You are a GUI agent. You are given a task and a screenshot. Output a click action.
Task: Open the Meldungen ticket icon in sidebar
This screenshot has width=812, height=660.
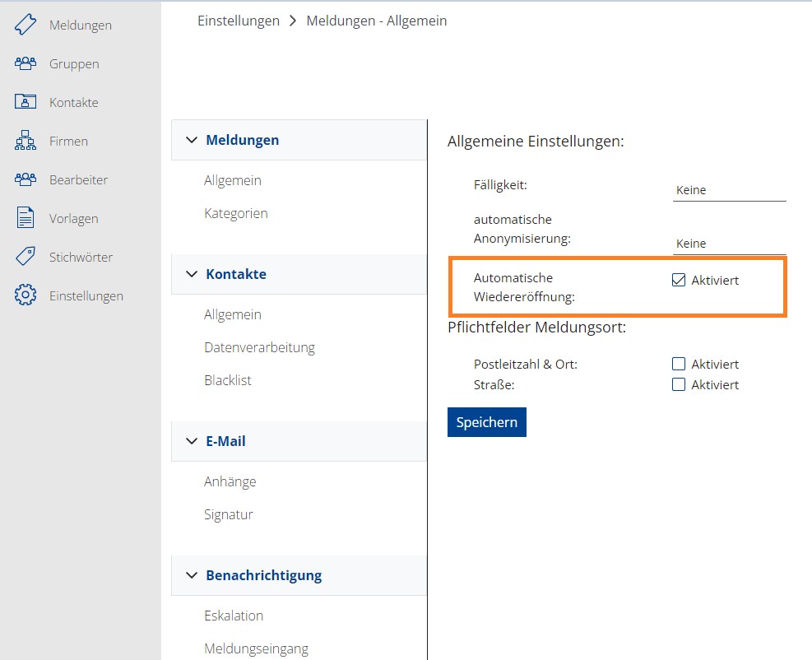26,25
